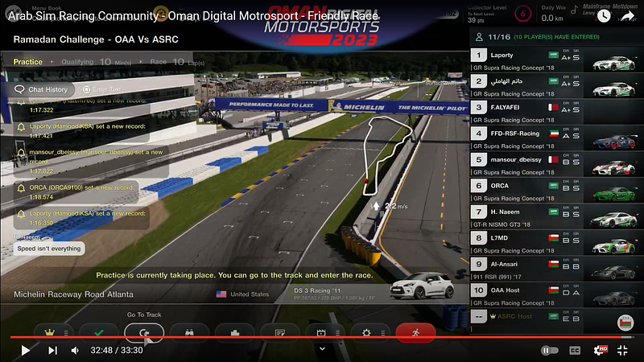
Task: Click the player count person icon
Action: 479,37
